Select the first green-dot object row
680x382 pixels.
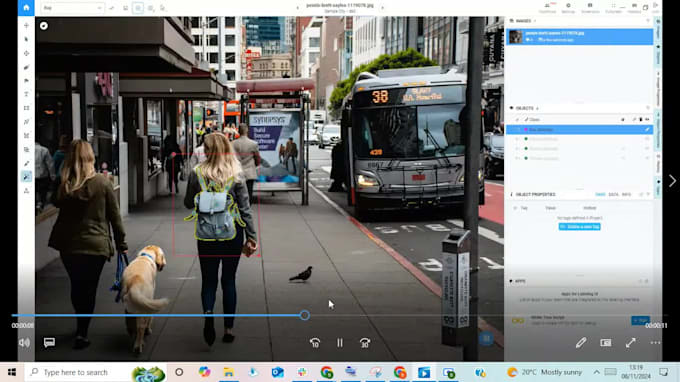coord(579,139)
